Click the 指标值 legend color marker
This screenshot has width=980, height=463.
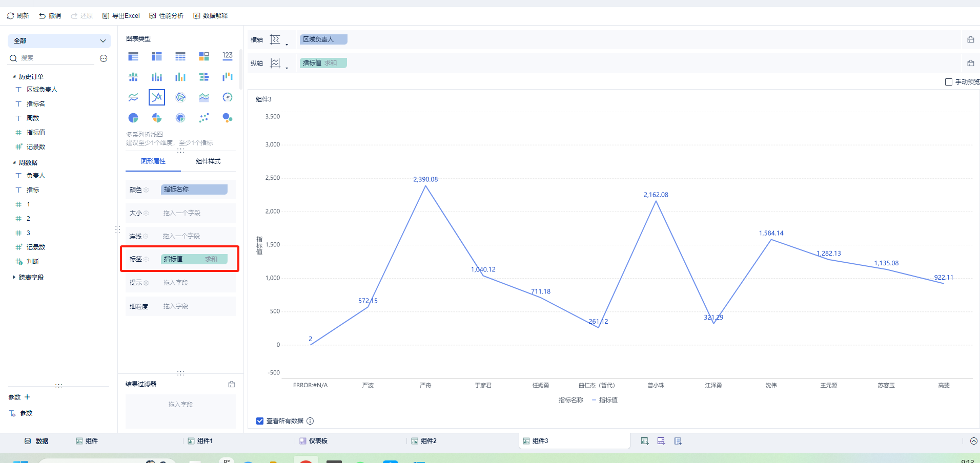[x=594, y=400]
